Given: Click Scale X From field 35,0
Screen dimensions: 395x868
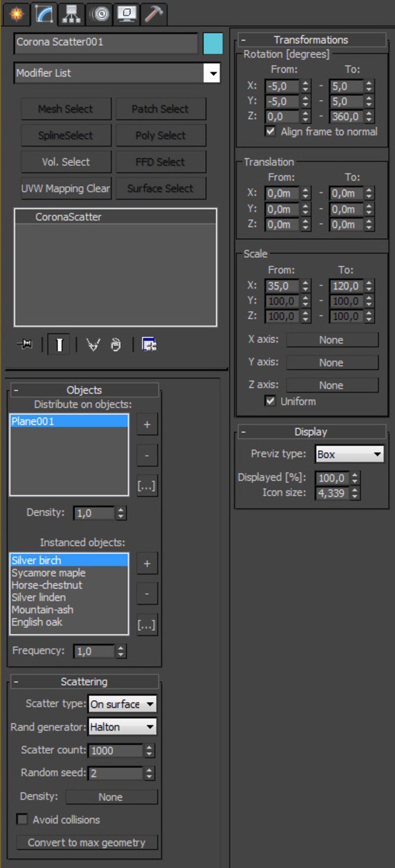Looking at the screenshot, I should 282,286.
